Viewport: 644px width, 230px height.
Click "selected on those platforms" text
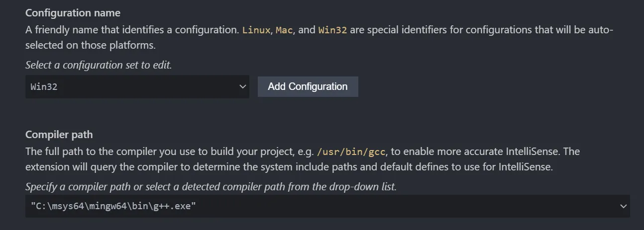[x=91, y=46]
